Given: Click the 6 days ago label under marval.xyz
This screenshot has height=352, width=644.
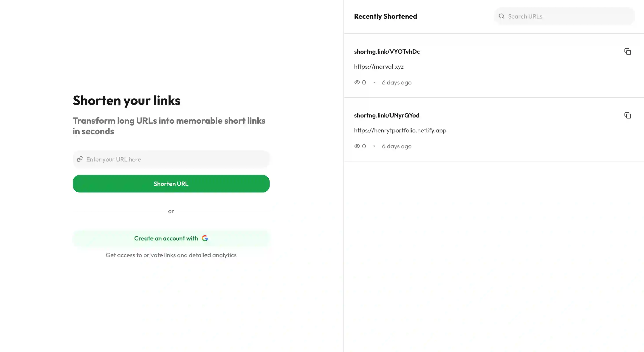Looking at the screenshot, I should click(397, 82).
